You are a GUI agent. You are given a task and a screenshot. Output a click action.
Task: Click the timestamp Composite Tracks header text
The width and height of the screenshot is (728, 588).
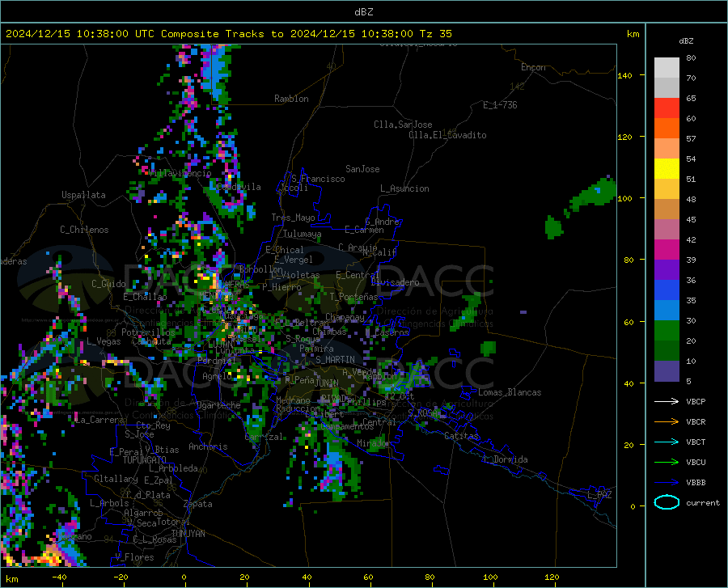(x=229, y=34)
